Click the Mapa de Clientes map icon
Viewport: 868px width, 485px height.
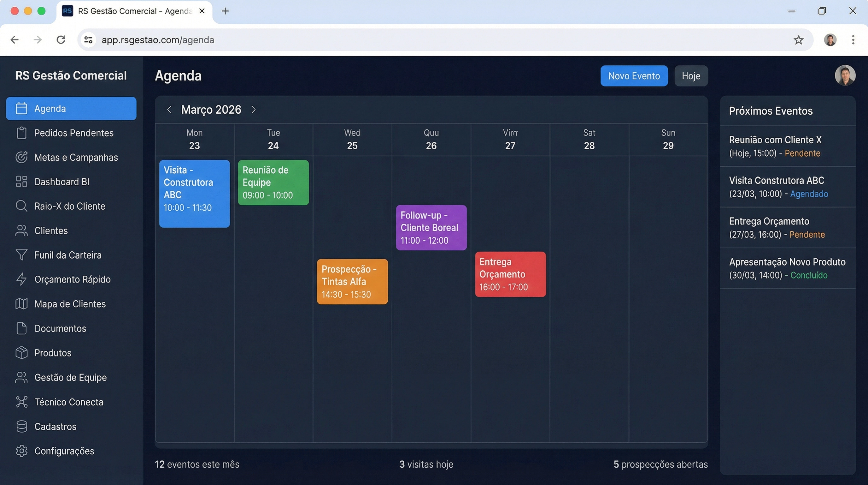(21, 303)
